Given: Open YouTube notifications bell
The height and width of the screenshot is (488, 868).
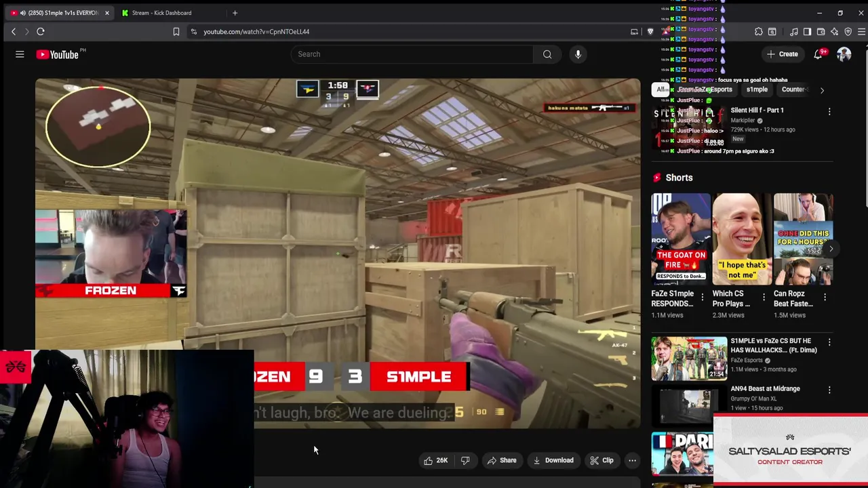Looking at the screenshot, I should tap(818, 54).
